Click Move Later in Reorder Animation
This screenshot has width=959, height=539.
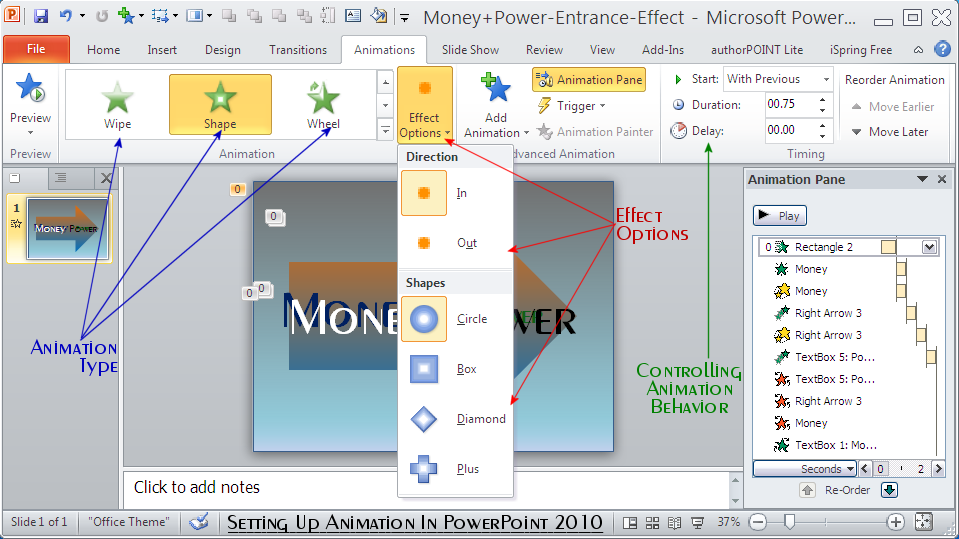tap(890, 132)
